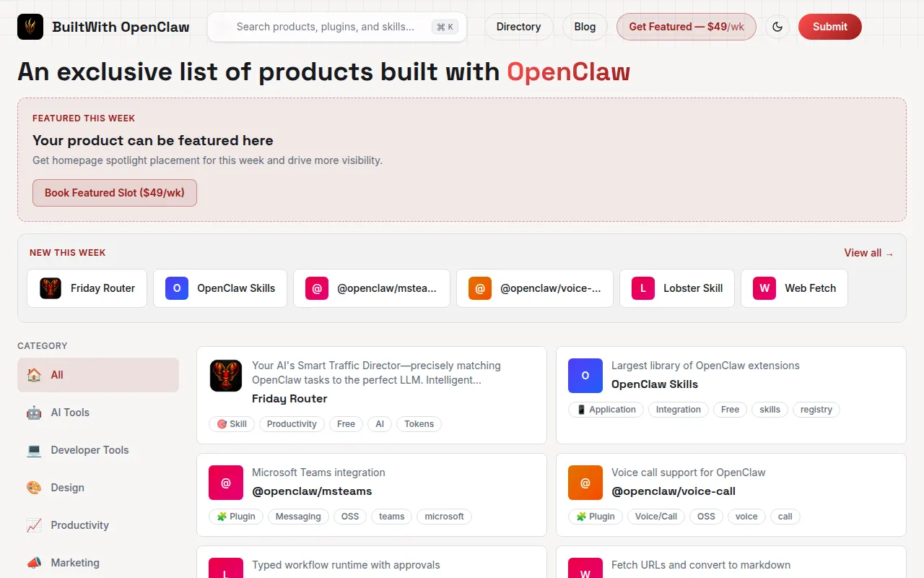
Task: Click the Developer Tools category label
Action: (x=90, y=450)
